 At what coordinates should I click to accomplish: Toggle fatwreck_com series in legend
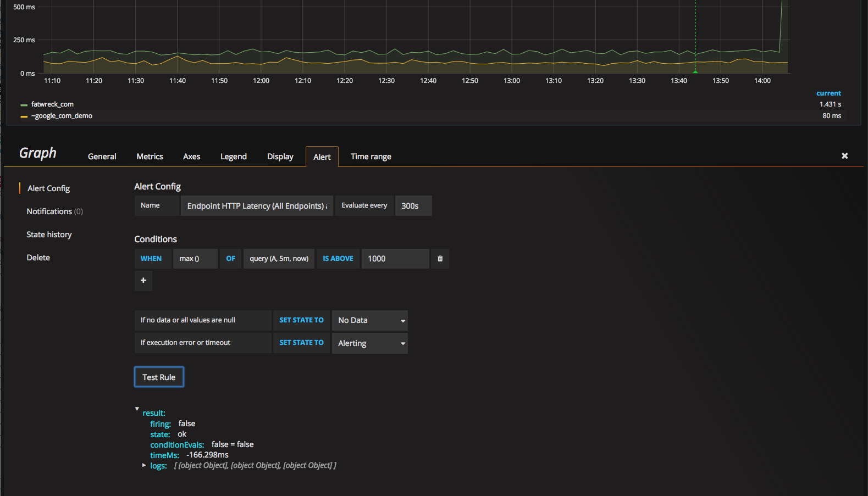(x=52, y=104)
